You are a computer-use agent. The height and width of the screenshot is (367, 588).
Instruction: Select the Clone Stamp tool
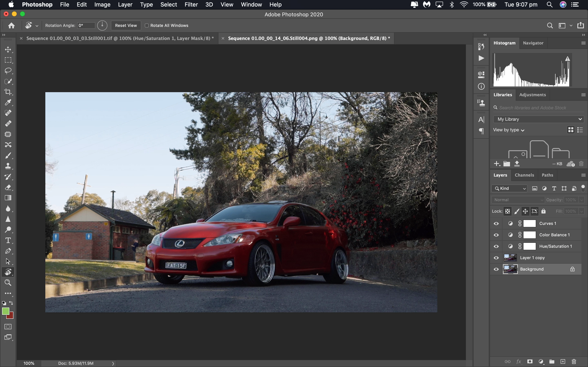click(x=8, y=166)
